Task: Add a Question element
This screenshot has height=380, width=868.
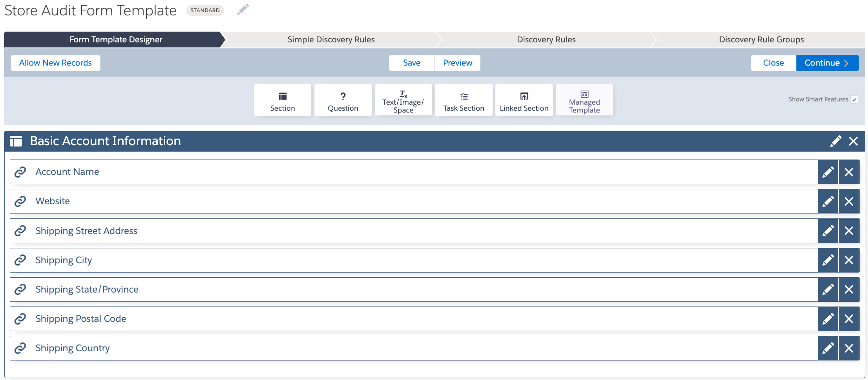Action: 343,100
